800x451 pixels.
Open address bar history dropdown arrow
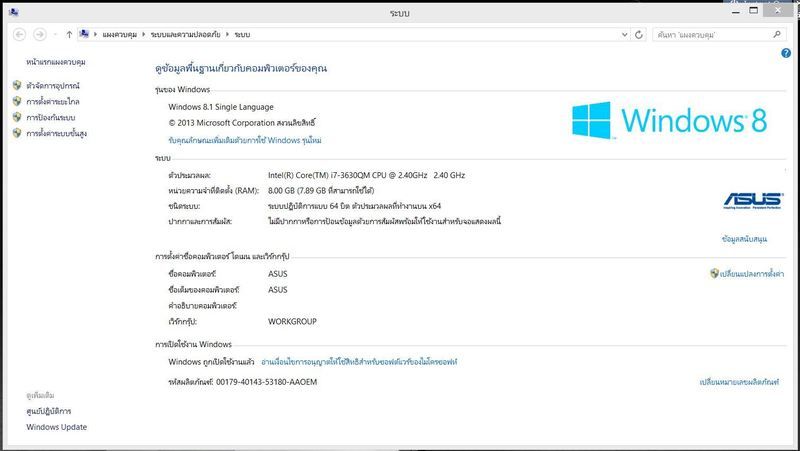623,34
